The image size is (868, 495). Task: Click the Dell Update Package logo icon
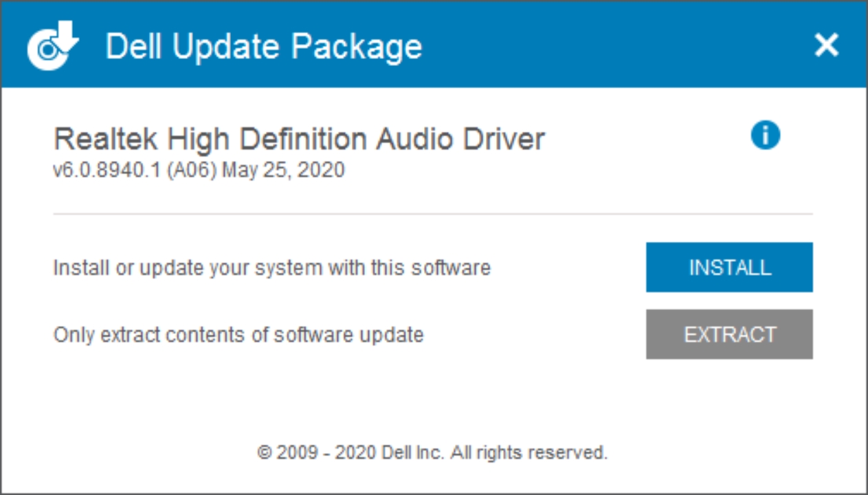click(53, 45)
